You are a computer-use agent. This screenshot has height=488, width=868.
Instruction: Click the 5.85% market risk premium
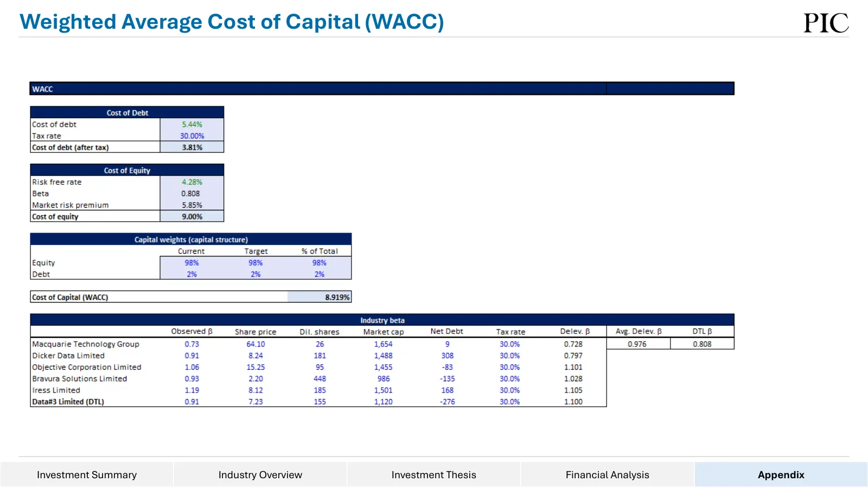(192, 205)
